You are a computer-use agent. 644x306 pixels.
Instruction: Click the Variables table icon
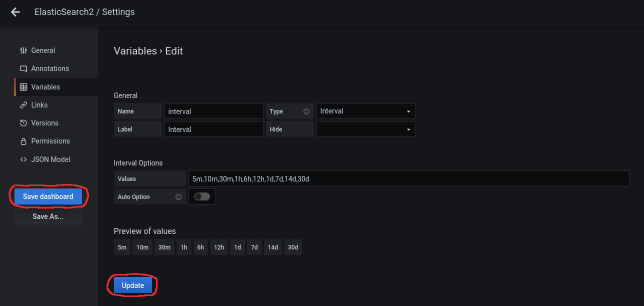23,87
